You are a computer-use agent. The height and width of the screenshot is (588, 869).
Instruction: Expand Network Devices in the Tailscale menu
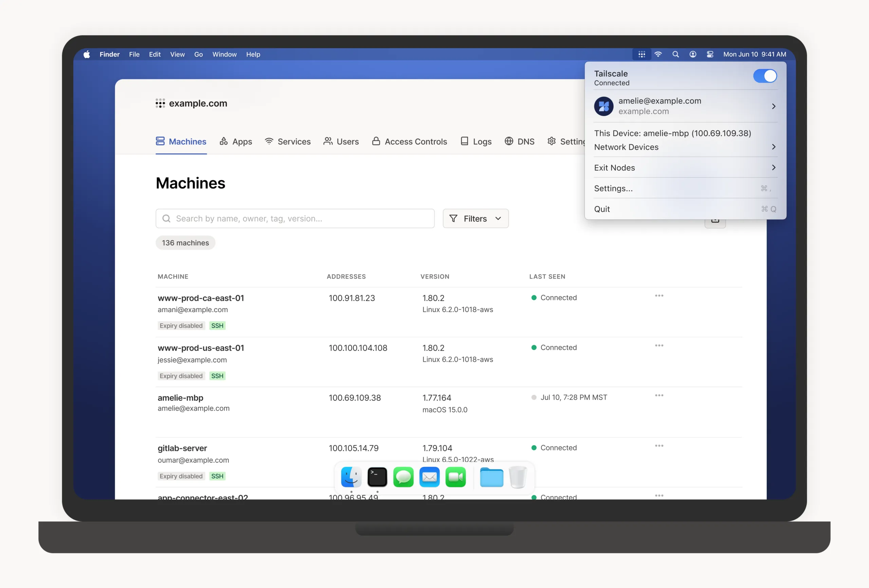point(685,147)
